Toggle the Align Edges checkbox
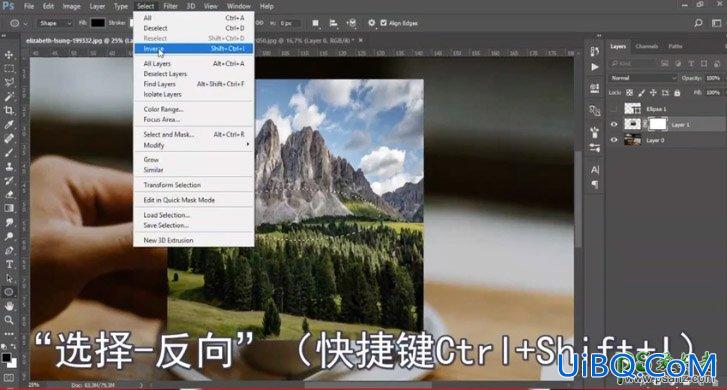Image resolution: width=727 pixels, height=390 pixels. click(383, 23)
